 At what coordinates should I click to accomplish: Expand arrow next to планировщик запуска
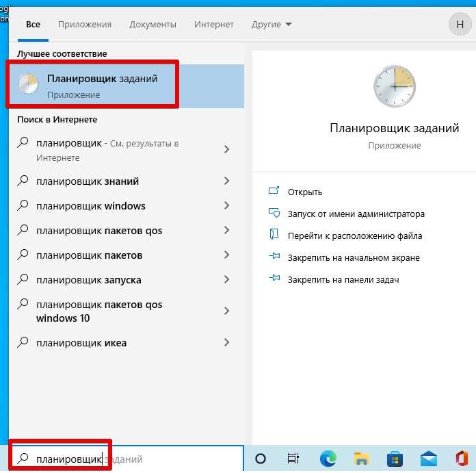(x=226, y=279)
